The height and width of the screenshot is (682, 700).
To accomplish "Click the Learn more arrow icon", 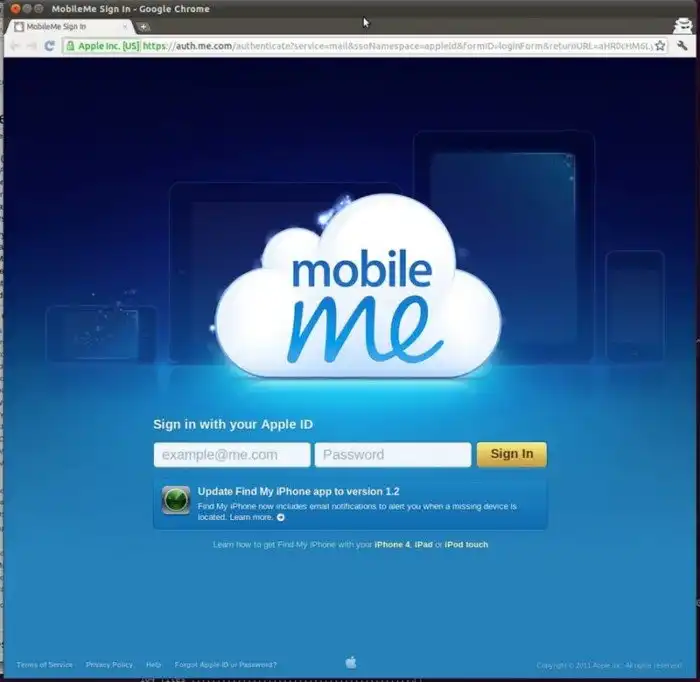I will pos(281,518).
